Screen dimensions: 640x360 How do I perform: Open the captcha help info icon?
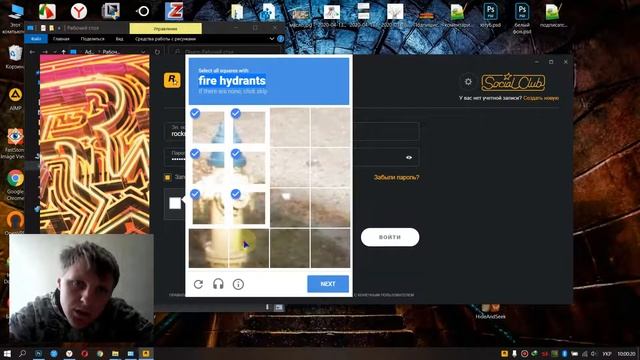(x=238, y=284)
